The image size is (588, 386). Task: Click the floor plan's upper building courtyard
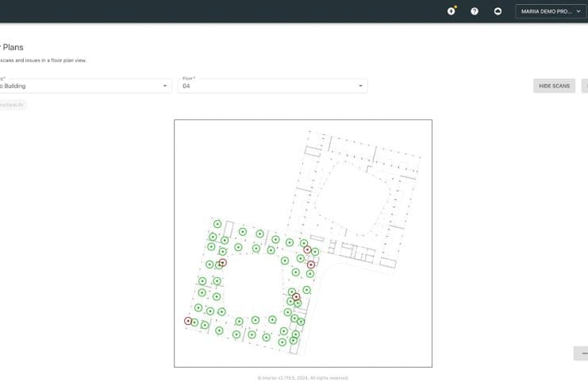353,197
